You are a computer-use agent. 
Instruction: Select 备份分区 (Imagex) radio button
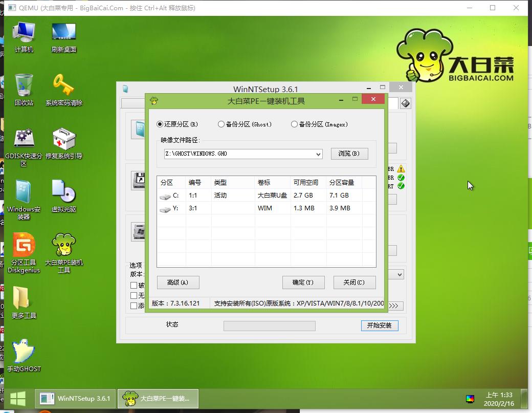click(x=294, y=124)
